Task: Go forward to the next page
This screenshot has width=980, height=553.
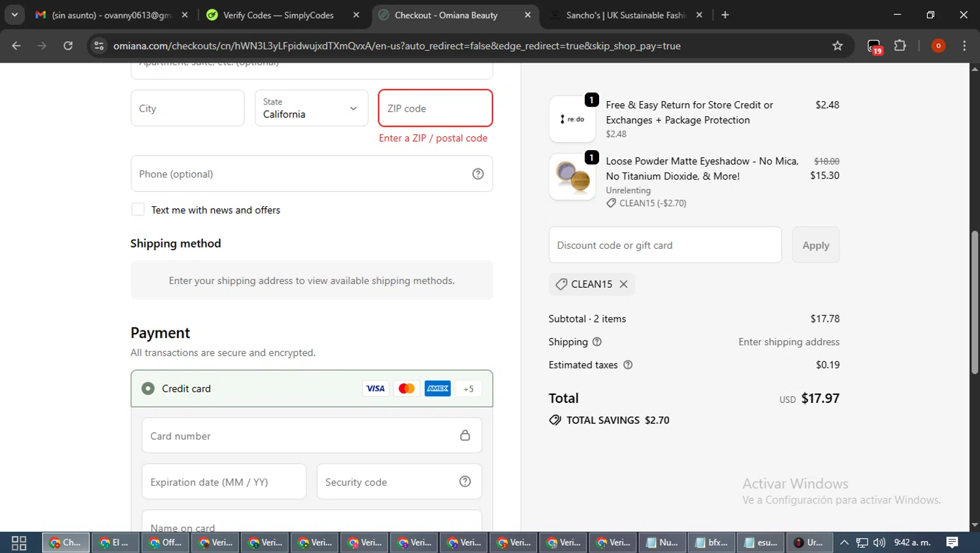Action: tap(42, 46)
